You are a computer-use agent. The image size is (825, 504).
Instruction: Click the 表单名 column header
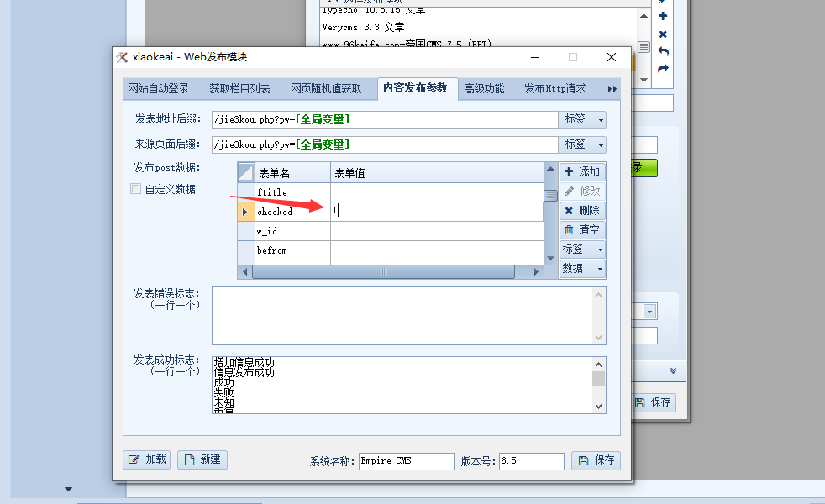pyautogui.click(x=292, y=172)
